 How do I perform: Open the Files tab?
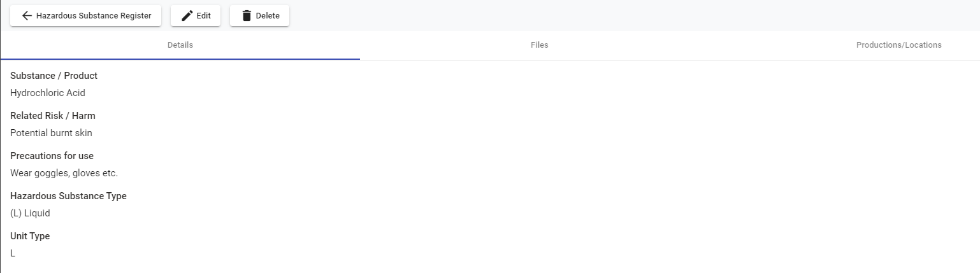pyautogui.click(x=539, y=45)
